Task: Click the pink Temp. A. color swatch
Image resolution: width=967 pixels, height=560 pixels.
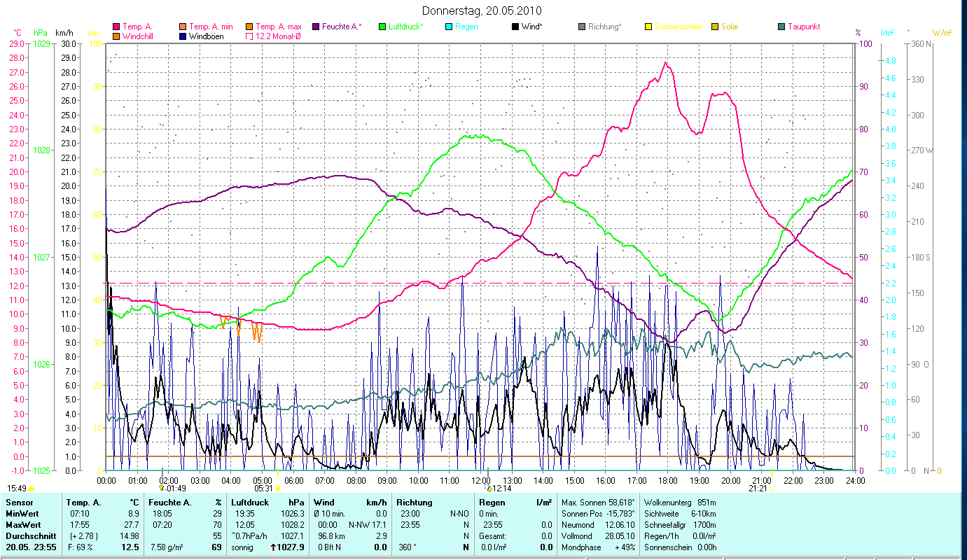Action: (116, 27)
